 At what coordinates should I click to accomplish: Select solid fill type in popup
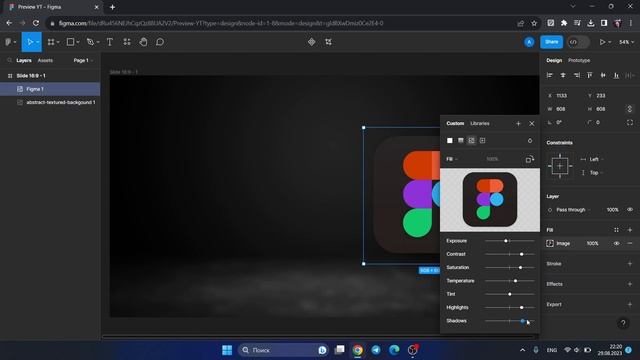[x=450, y=140]
